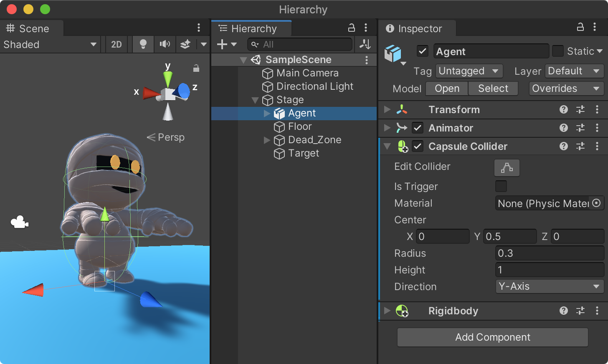Image resolution: width=608 pixels, height=364 pixels.
Task: Edit the Agent name field
Action: tap(491, 51)
